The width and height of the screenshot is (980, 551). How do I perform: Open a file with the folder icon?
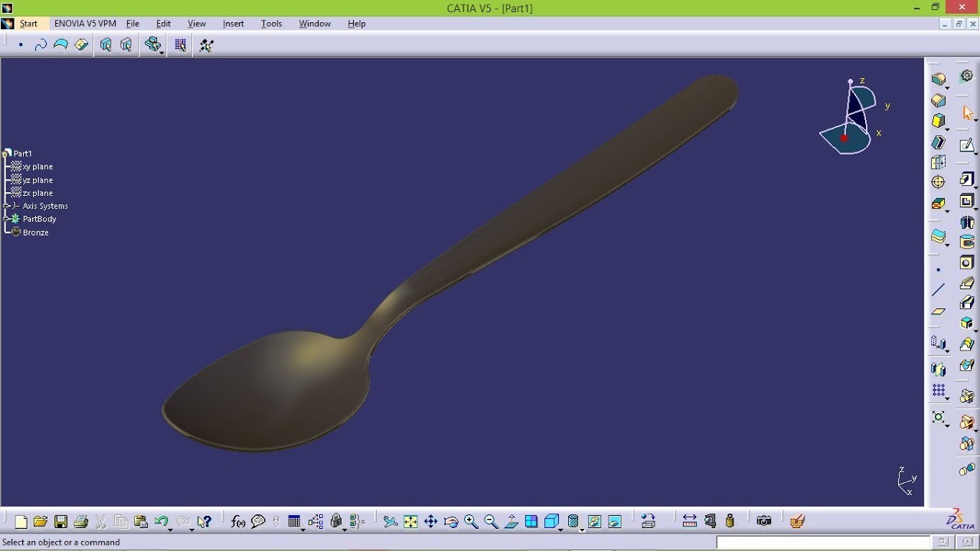(x=41, y=522)
